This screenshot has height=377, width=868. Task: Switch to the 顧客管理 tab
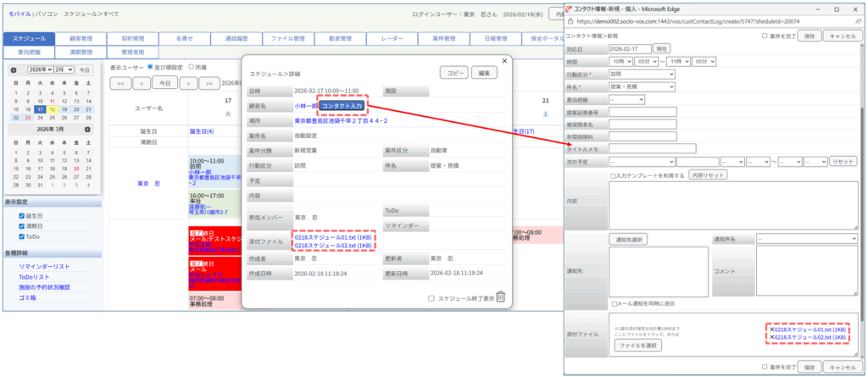pos(83,39)
